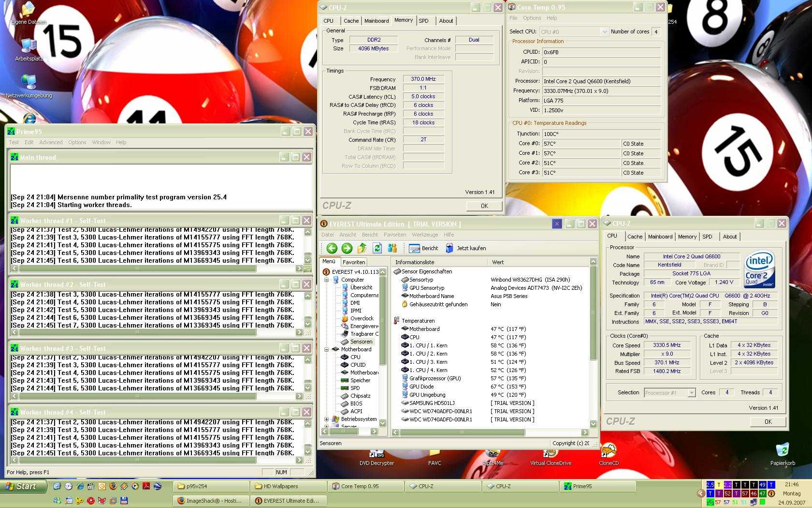This screenshot has width=812, height=508.
Task: Open the Werkzeuge menu in EVEREST
Action: point(425,235)
